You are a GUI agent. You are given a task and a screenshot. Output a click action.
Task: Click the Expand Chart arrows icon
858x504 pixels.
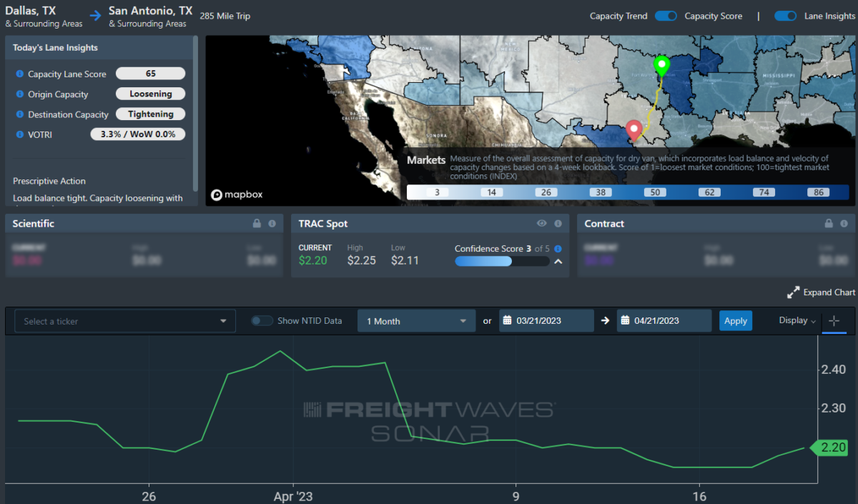coord(793,292)
